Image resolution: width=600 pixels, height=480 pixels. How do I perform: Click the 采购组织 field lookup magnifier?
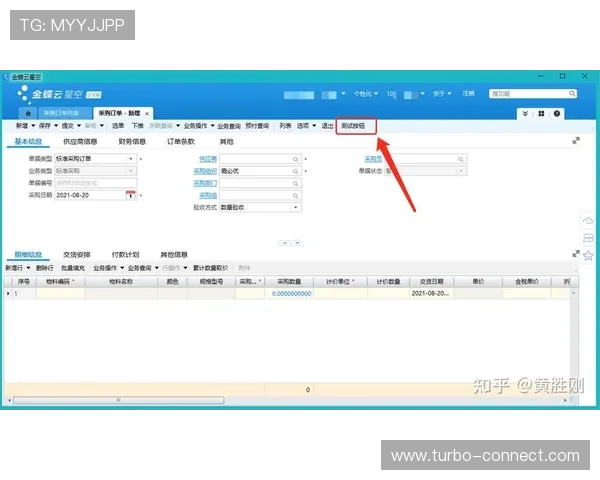click(295, 171)
